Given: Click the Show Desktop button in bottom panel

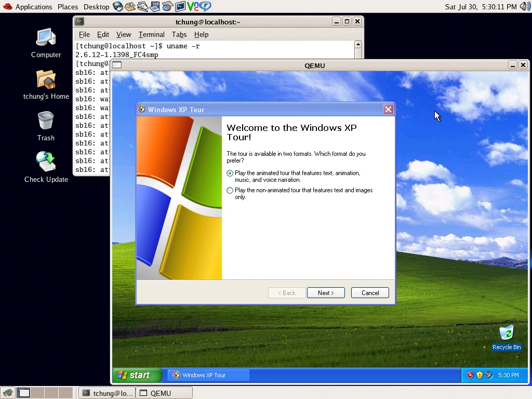Looking at the screenshot, I should pos(7,393).
